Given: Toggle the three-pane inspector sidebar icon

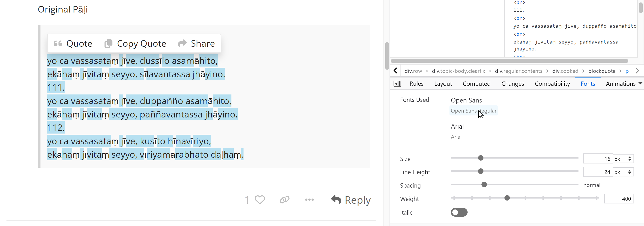Looking at the screenshot, I should tap(397, 84).
